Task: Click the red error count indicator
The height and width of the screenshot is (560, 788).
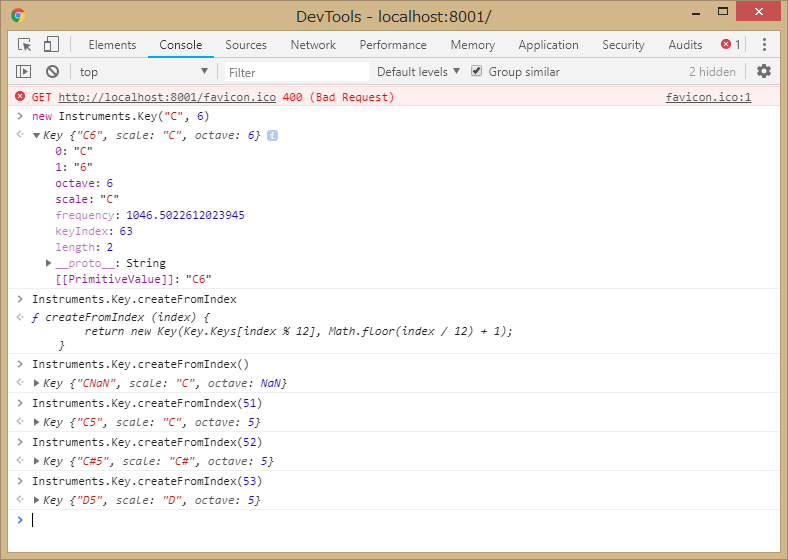Action: pos(731,45)
